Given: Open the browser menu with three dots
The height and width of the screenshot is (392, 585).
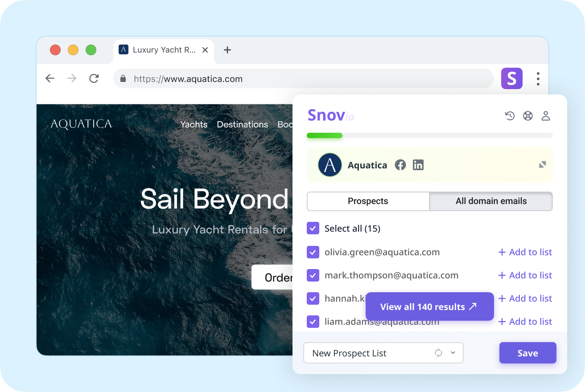Looking at the screenshot, I should point(538,78).
